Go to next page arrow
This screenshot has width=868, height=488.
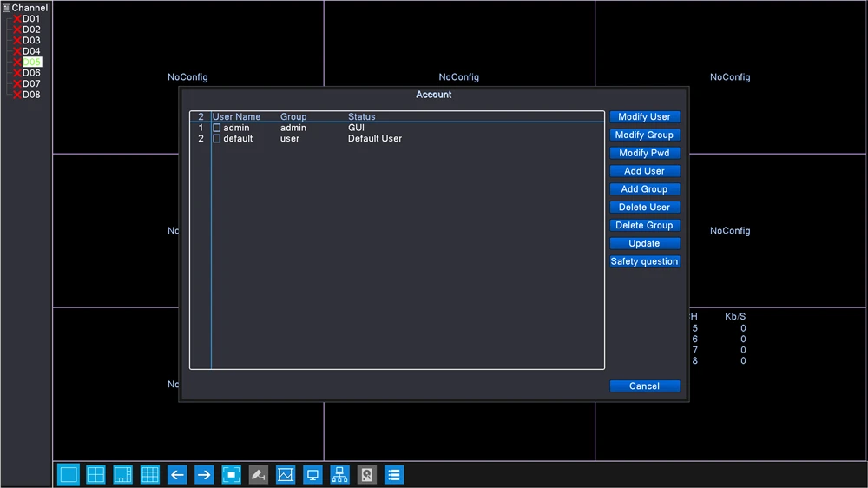click(204, 475)
